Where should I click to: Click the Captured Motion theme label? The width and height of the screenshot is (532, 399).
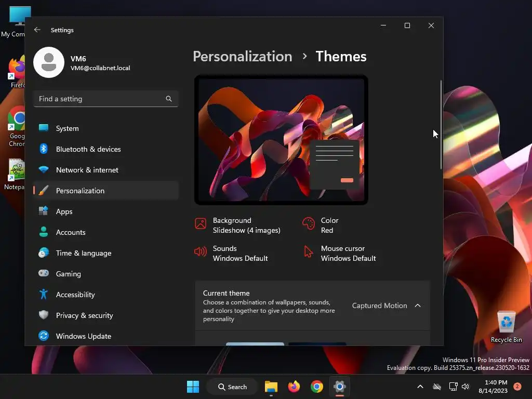379,305
